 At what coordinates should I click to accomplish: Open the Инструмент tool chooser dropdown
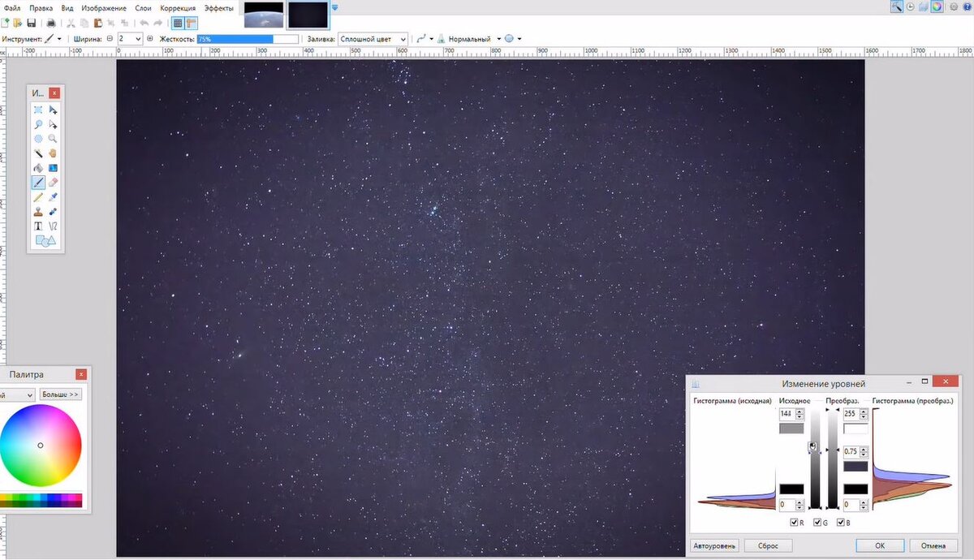(53, 39)
